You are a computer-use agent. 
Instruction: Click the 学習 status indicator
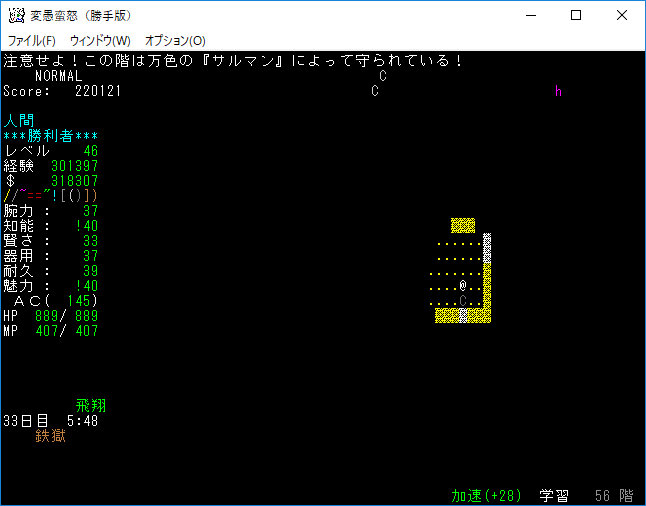pyautogui.click(x=555, y=496)
